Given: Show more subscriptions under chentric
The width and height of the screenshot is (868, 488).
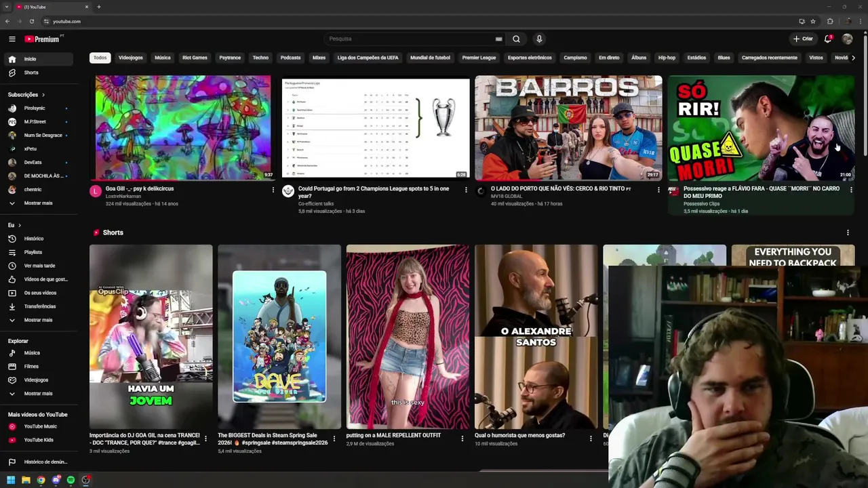Looking at the screenshot, I should pyautogui.click(x=38, y=203).
